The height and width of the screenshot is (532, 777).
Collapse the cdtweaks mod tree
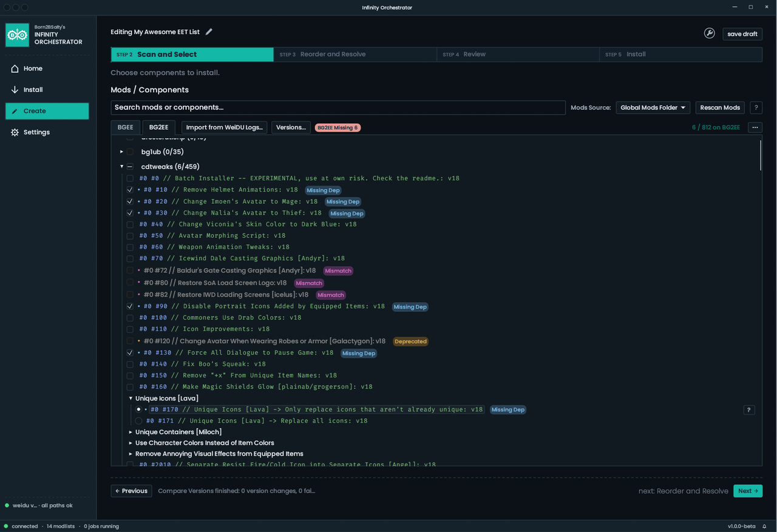[121, 166]
